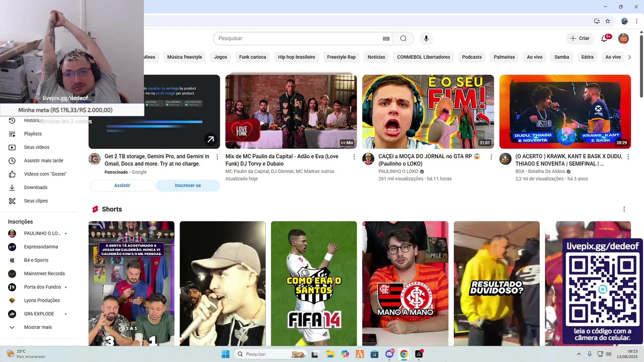This screenshot has width=644, height=362.
Task: Open the Criar dropdown button
Action: (x=580, y=38)
